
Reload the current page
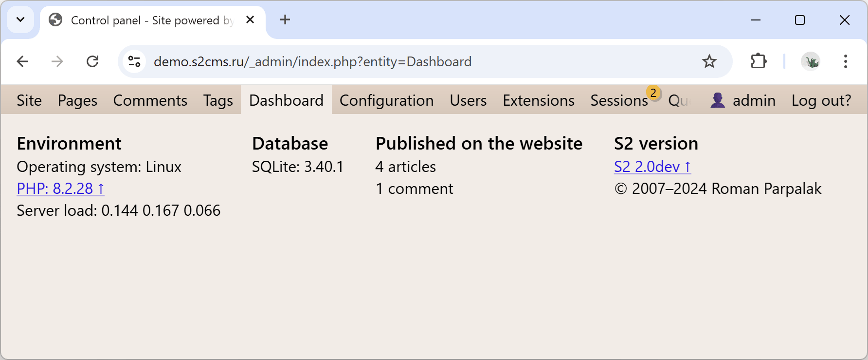tap(92, 61)
